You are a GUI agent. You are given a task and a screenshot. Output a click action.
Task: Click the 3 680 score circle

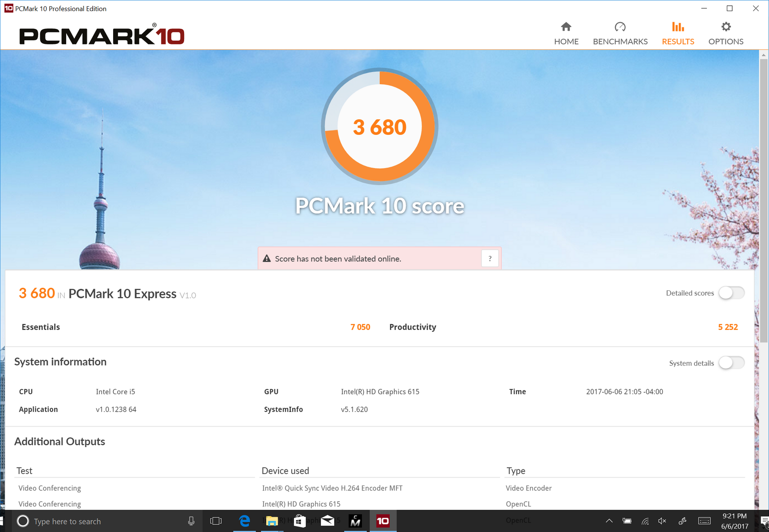[380, 126]
